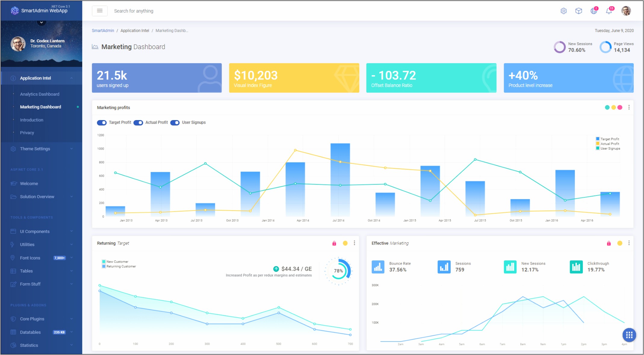Toggle the User Signups switch
The height and width of the screenshot is (355, 644).
[175, 123]
